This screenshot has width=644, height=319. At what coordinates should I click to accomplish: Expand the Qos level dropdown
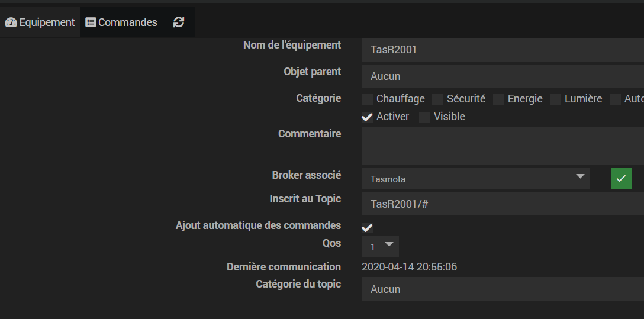click(380, 246)
